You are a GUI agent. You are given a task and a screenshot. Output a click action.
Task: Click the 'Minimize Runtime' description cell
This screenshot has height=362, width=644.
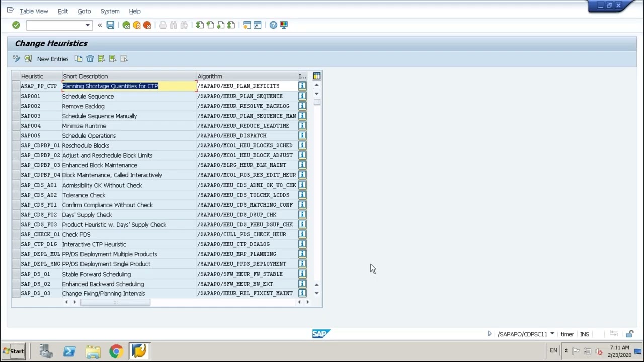point(129,126)
